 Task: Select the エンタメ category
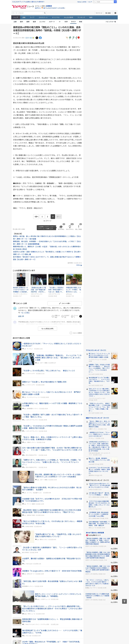[x=42, y=22]
